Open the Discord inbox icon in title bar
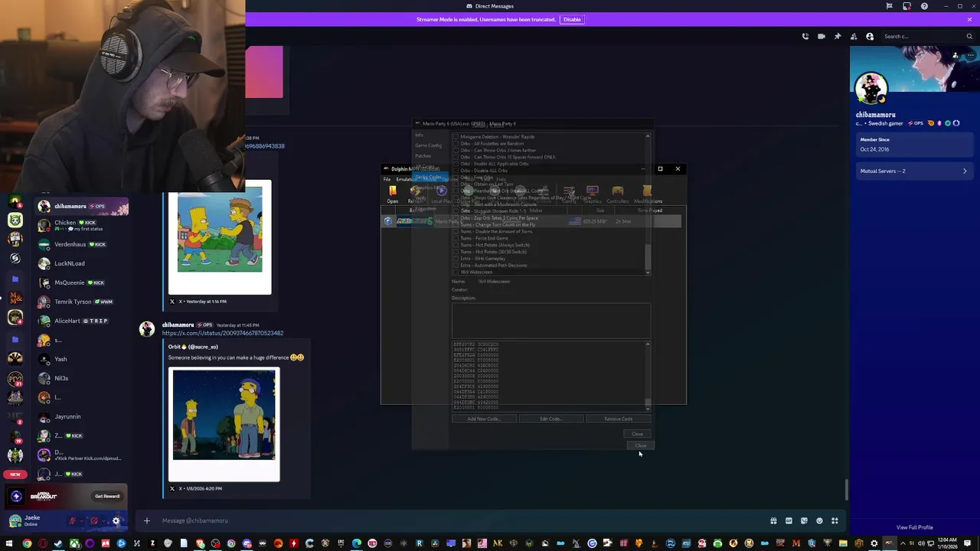Viewport: 980px width, 551px height. pos(906,6)
